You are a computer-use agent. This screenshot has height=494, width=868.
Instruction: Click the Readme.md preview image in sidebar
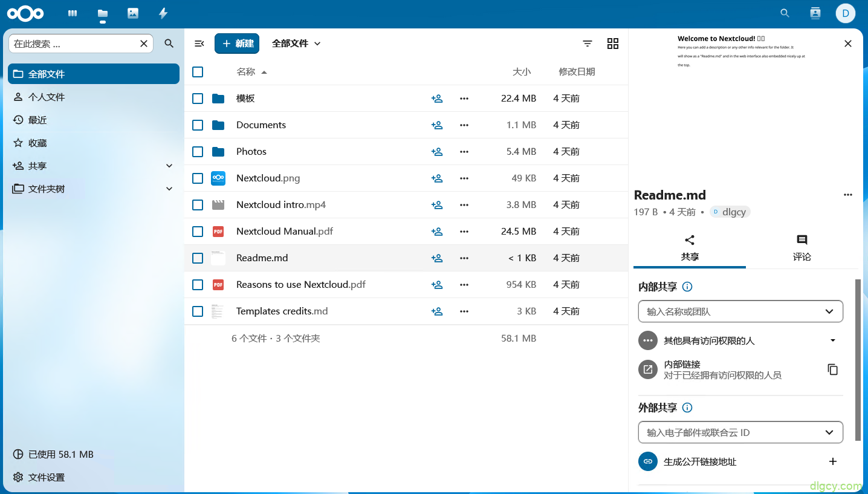(x=742, y=106)
